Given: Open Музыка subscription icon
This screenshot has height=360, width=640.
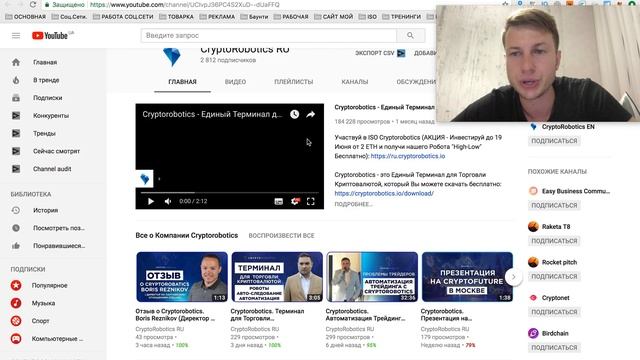Looking at the screenshot, I should (16, 303).
